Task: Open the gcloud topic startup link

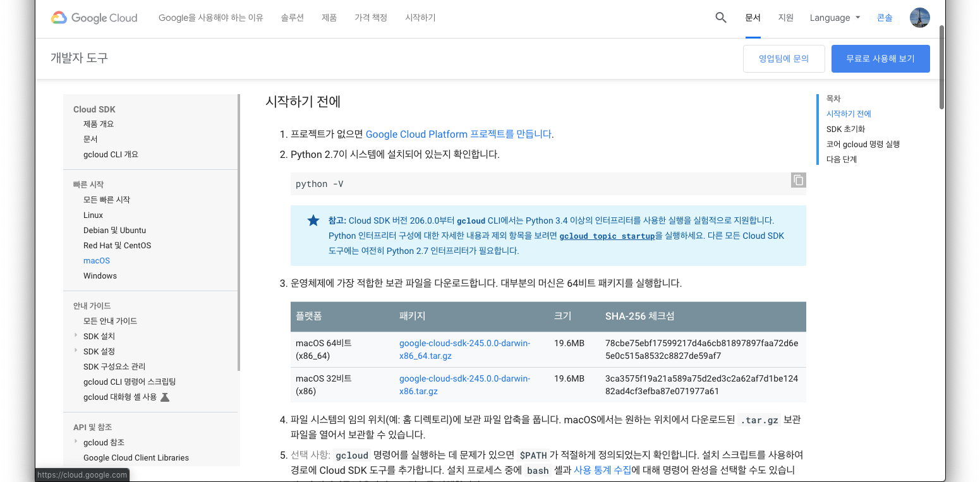Action: [x=607, y=236]
